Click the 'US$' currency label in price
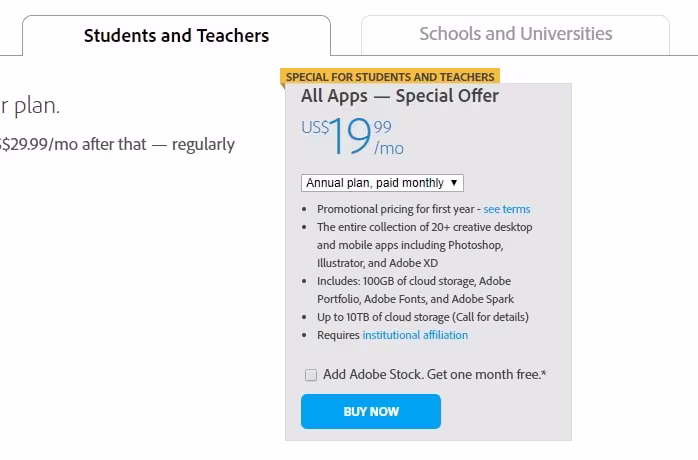Viewport: 698px width, 460px height. tap(314, 128)
